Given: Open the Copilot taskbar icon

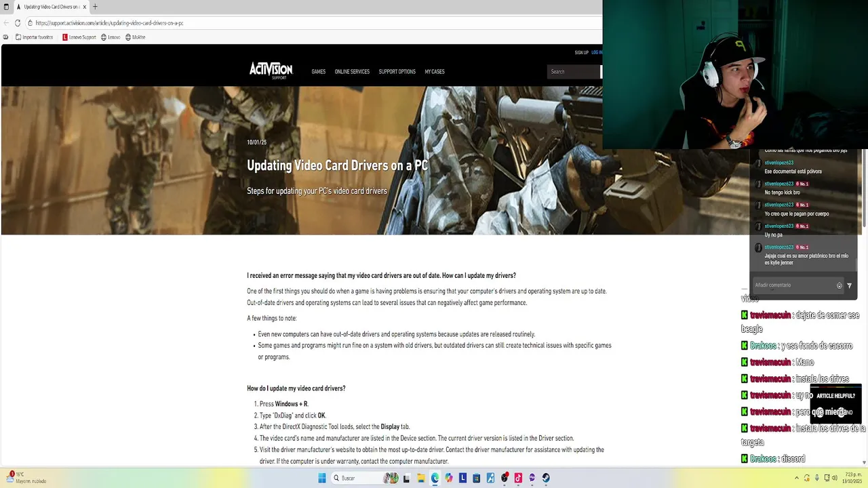Looking at the screenshot, I should 448,478.
